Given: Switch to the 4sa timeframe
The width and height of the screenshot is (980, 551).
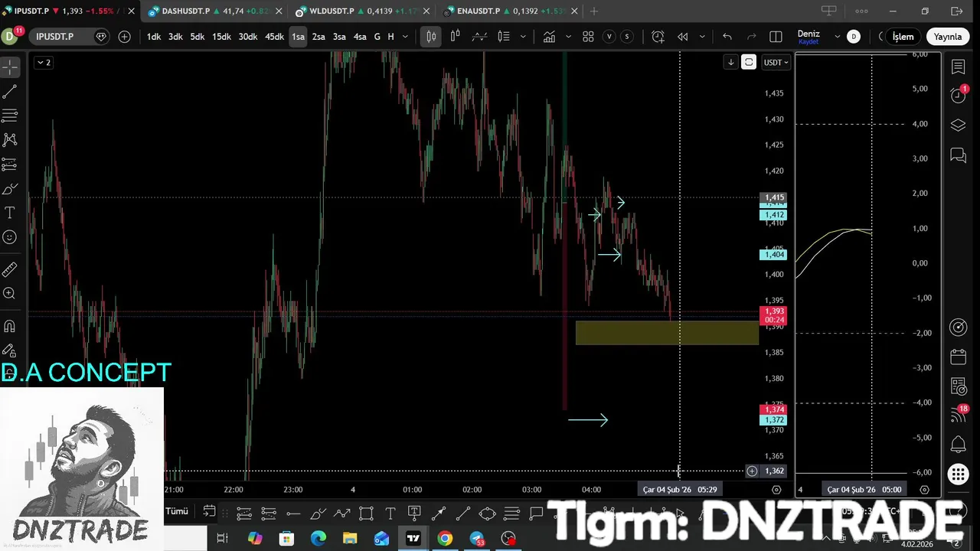Looking at the screenshot, I should [x=359, y=37].
